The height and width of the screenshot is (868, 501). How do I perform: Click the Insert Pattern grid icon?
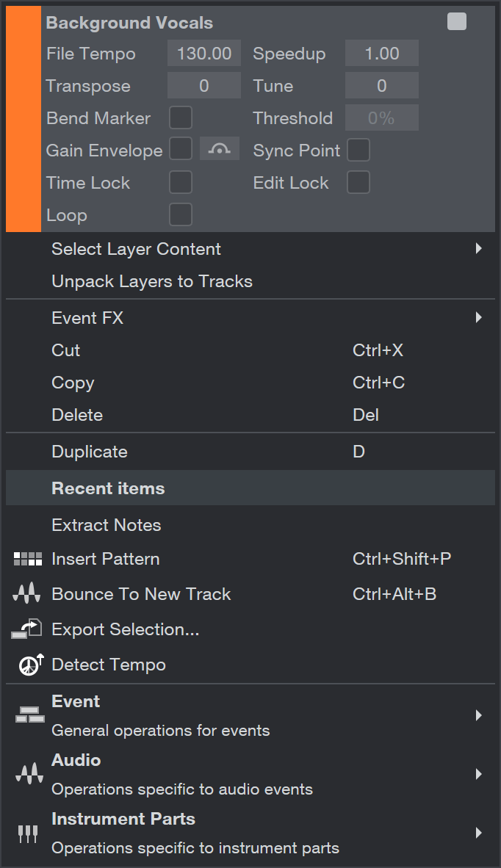point(28,559)
